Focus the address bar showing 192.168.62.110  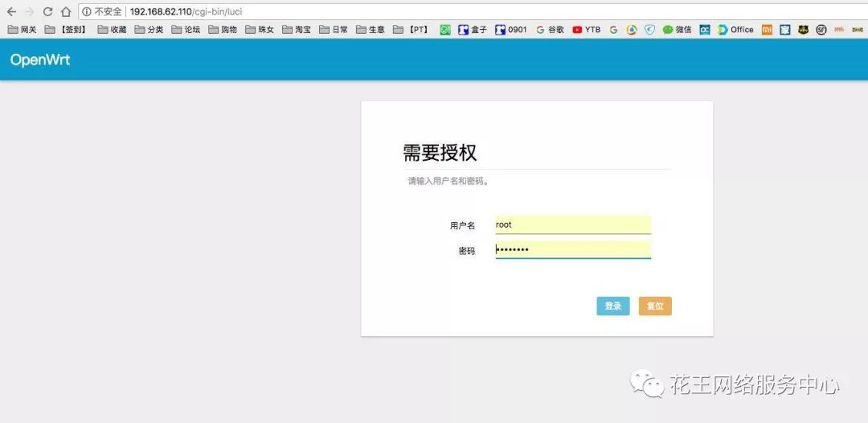(x=473, y=11)
